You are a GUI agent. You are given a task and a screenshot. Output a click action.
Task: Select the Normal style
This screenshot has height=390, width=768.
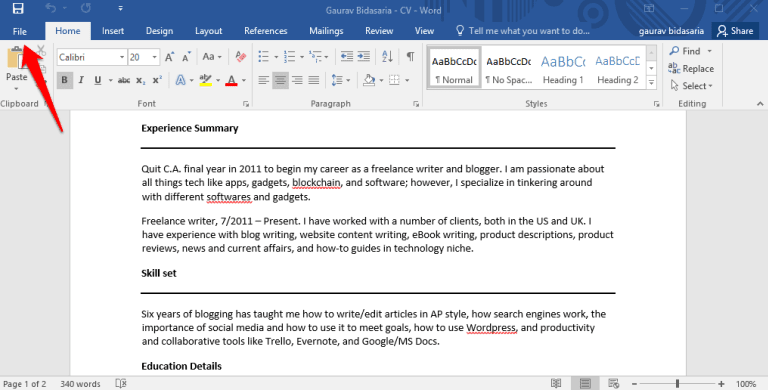click(x=454, y=68)
